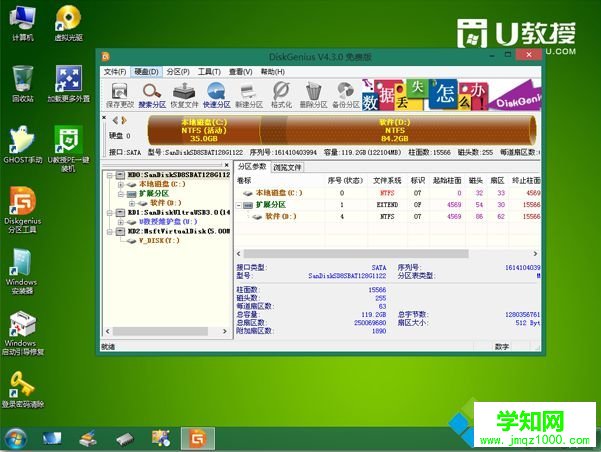Click the New Partition (新建分区) toolbar icon
This screenshot has height=452, width=601.
[249, 95]
